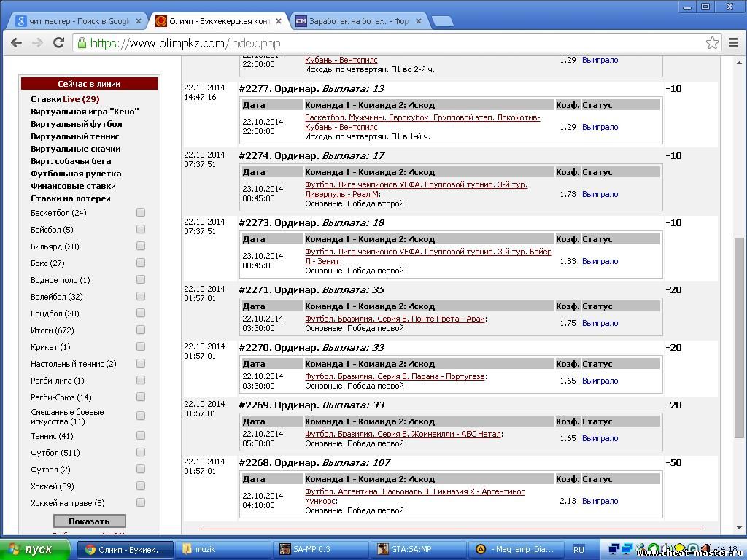Click the browser back arrow

click(16, 43)
